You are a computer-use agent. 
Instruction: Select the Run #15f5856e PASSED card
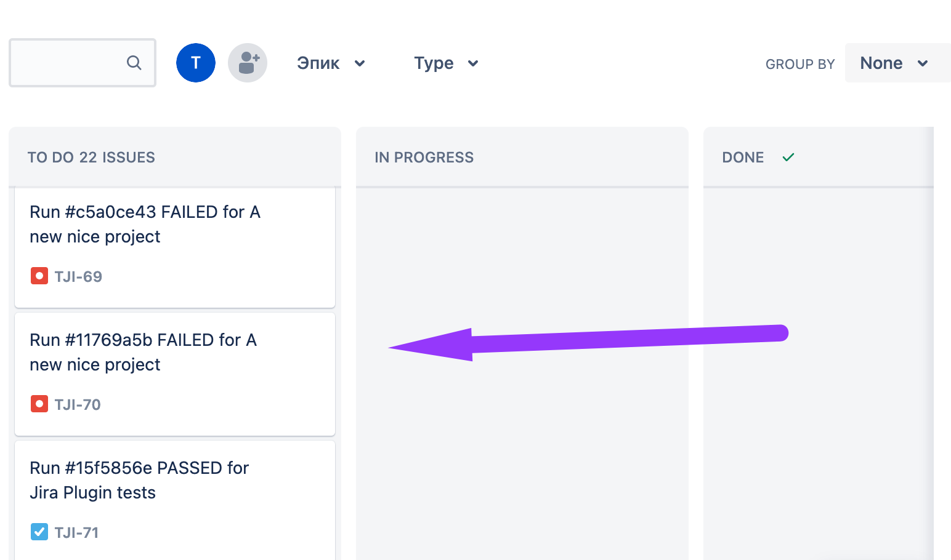click(175, 500)
